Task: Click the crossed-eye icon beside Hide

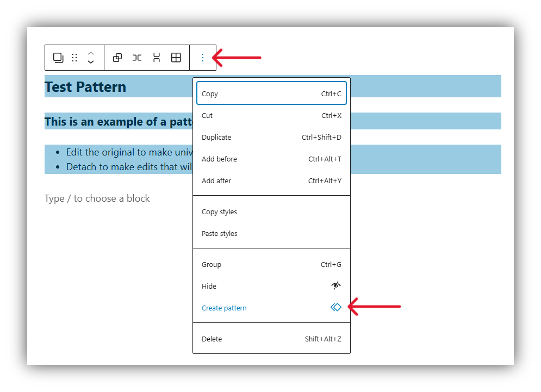Action: click(335, 285)
